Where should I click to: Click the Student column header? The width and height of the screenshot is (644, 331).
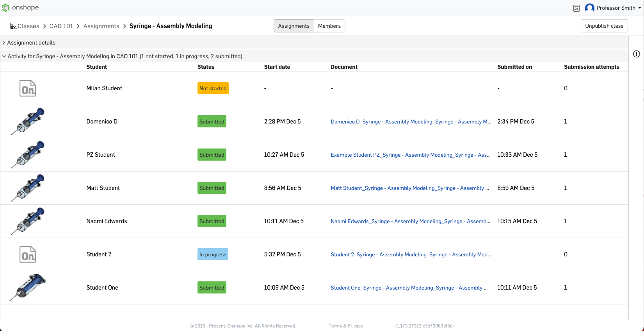[96, 67]
